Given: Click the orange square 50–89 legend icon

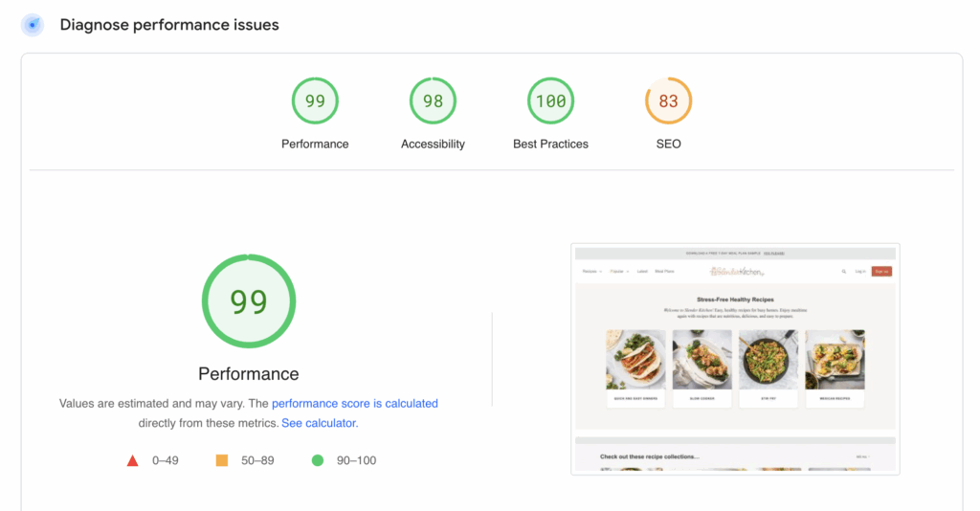Looking at the screenshot, I should 222,460.
